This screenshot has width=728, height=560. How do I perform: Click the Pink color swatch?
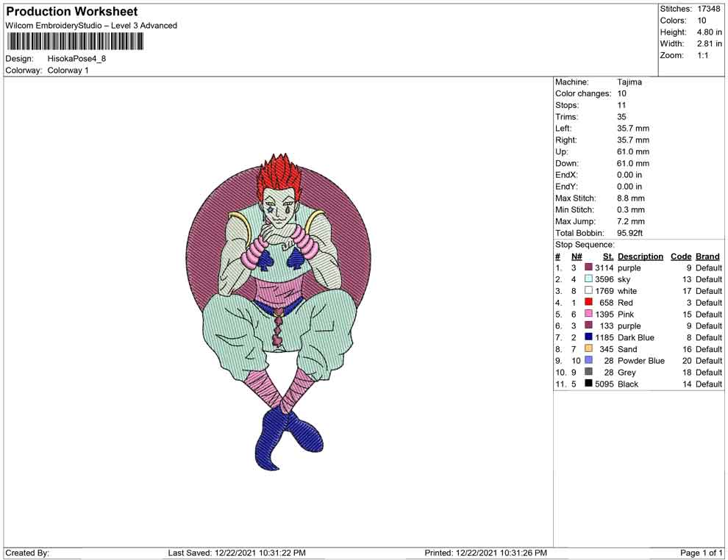pos(588,314)
